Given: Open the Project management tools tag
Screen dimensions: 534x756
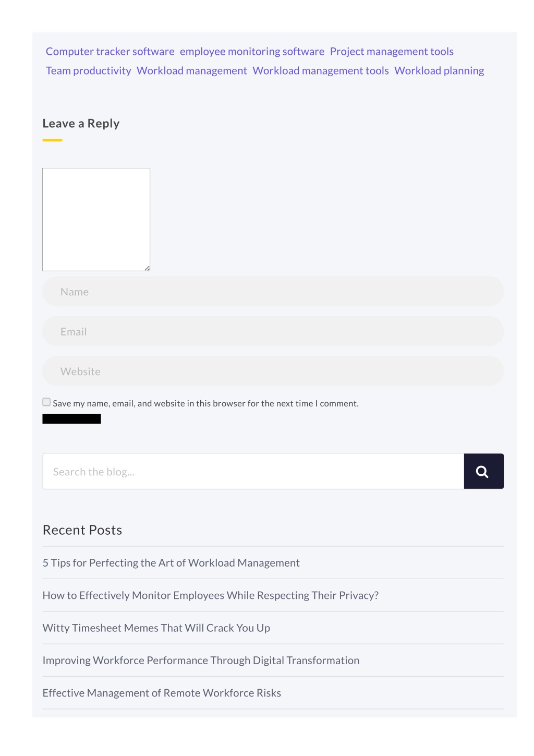Looking at the screenshot, I should tap(392, 52).
